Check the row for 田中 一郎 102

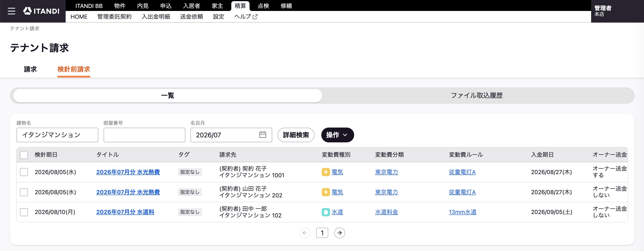(24, 212)
